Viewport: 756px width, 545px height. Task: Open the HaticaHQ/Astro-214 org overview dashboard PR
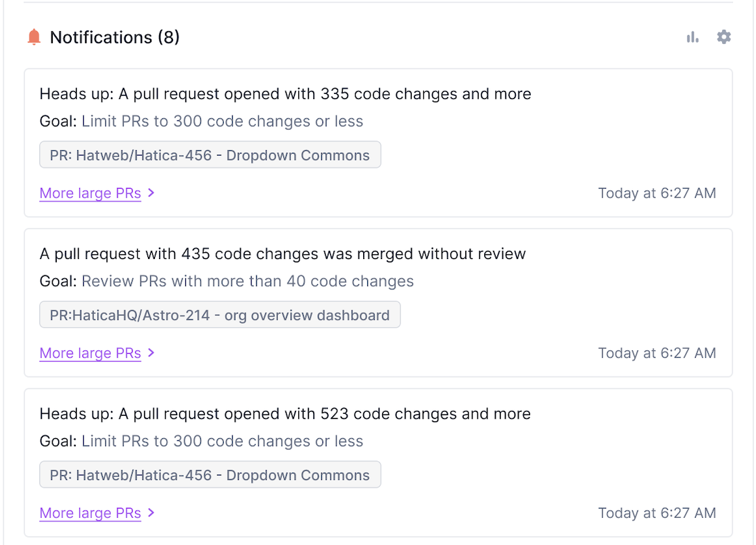pos(220,315)
